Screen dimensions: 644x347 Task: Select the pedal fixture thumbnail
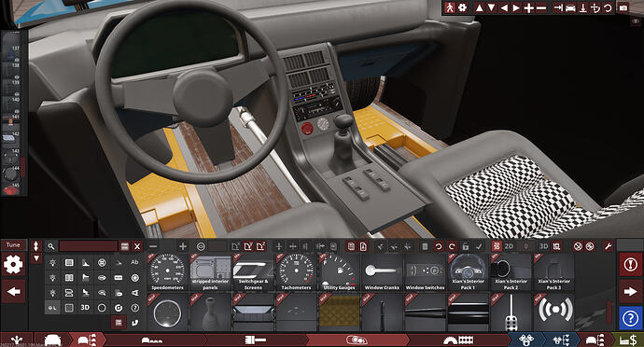(x=511, y=312)
